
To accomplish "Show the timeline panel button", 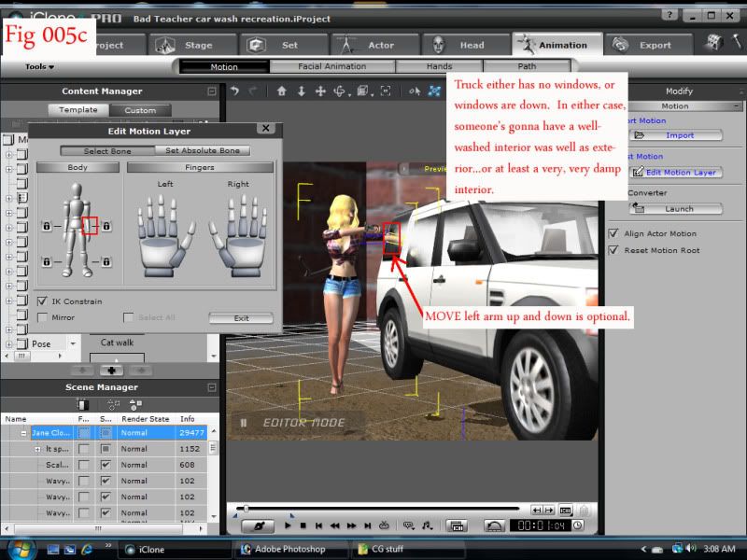I will [457, 525].
